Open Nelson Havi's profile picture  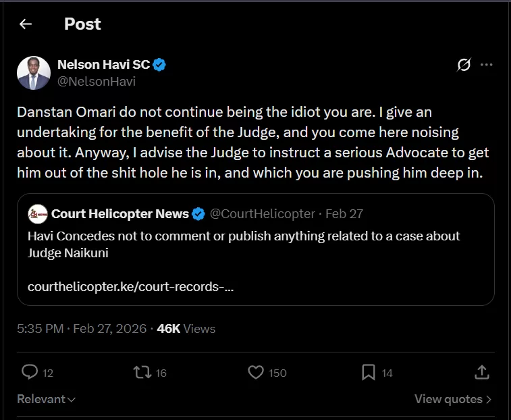coord(34,73)
